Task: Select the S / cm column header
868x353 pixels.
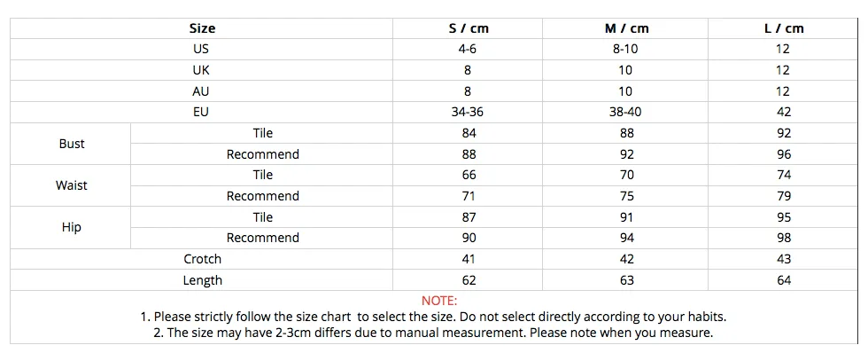Action: click(x=469, y=28)
